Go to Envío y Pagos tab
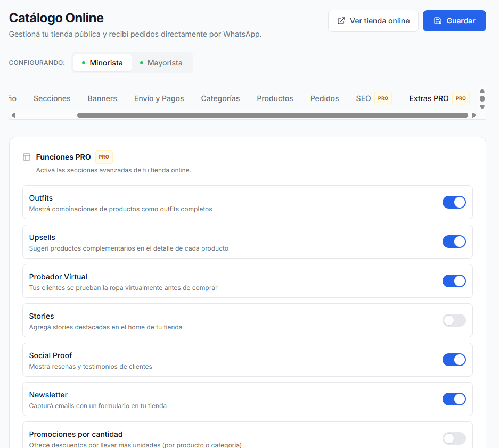499x448 pixels. point(159,98)
